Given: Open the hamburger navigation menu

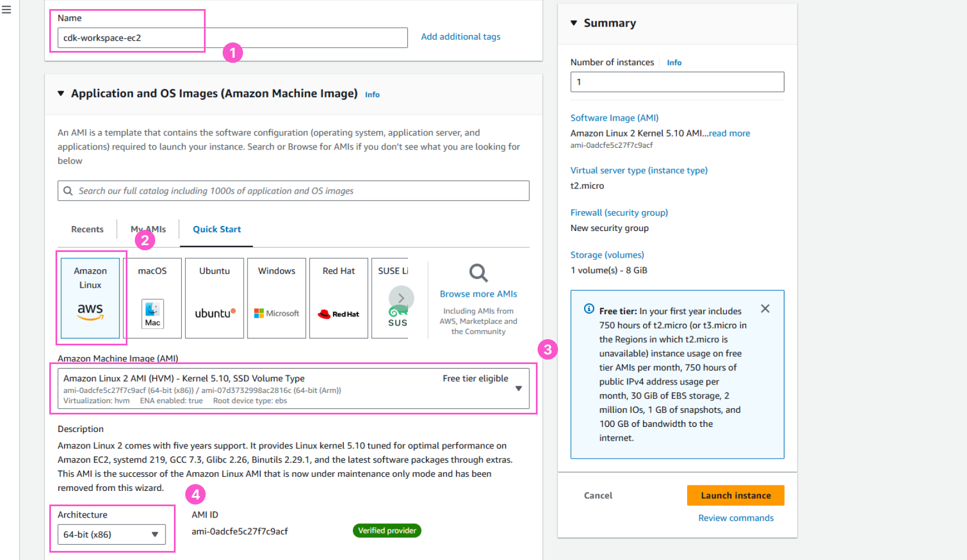Looking at the screenshot, I should coord(6,10).
